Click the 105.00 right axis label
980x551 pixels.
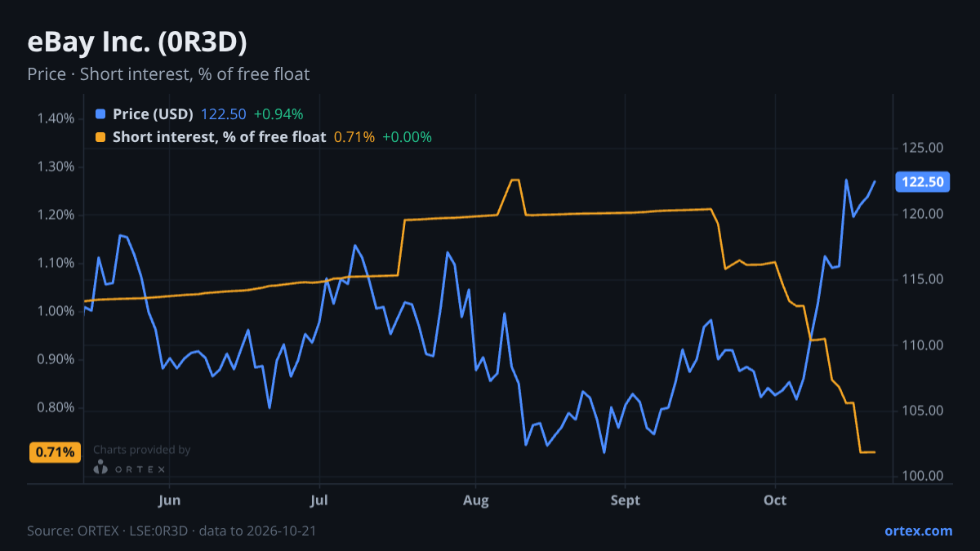[x=923, y=411]
